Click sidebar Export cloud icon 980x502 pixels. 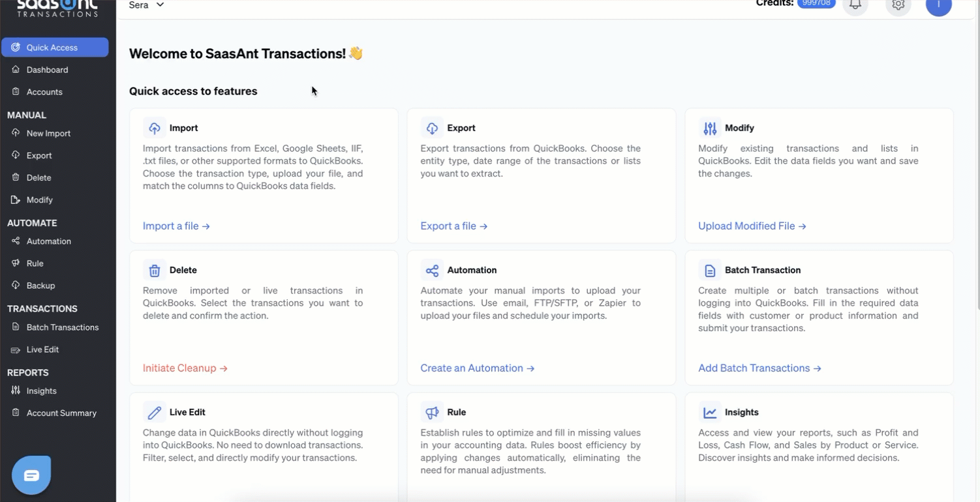(16, 155)
